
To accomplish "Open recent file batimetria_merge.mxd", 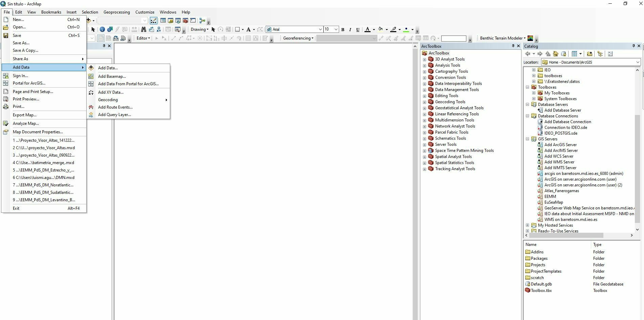I will pyautogui.click(x=44, y=163).
